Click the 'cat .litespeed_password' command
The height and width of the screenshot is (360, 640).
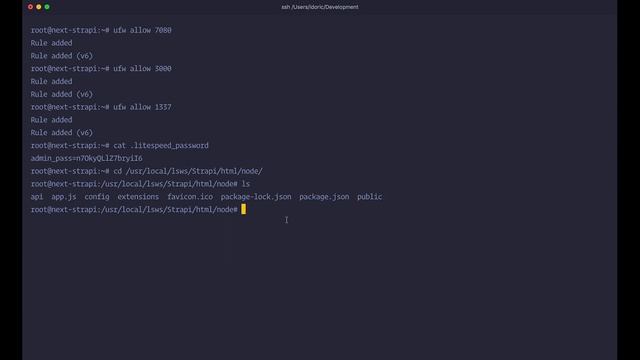161,145
